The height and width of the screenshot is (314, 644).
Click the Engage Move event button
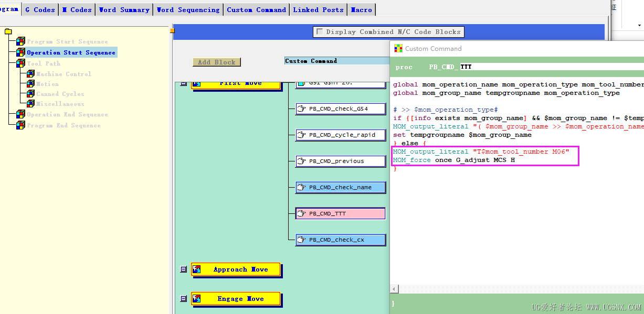236,299
